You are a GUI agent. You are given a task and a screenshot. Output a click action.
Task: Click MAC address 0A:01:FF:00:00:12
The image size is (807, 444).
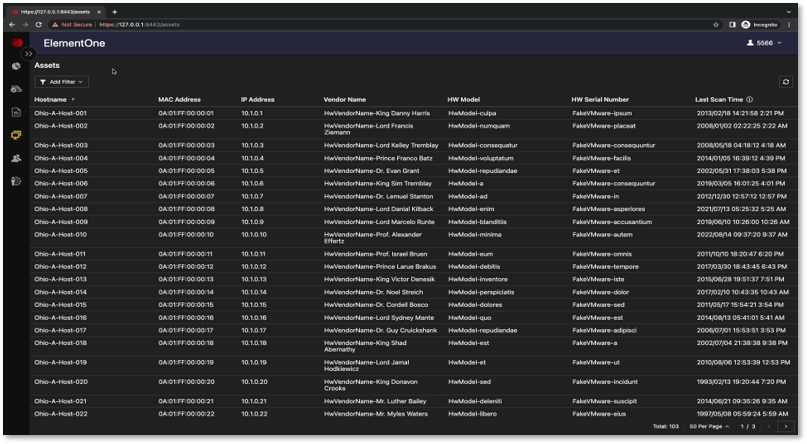coord(185,267)
